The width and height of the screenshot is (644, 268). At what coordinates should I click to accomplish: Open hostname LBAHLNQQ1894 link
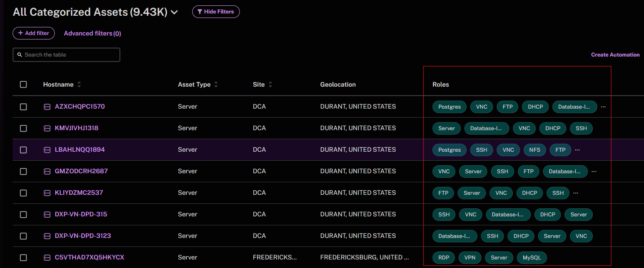pyautogui.click(x=80, y=149)
